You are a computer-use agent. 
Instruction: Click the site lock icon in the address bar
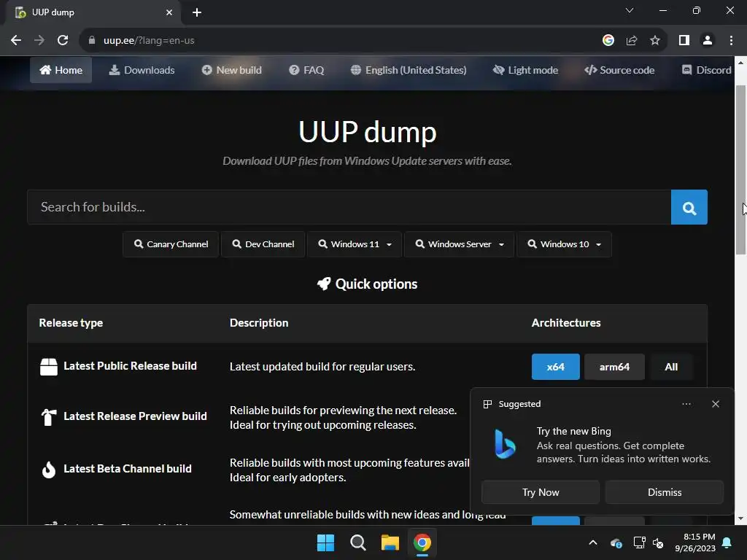coord(92,41)
